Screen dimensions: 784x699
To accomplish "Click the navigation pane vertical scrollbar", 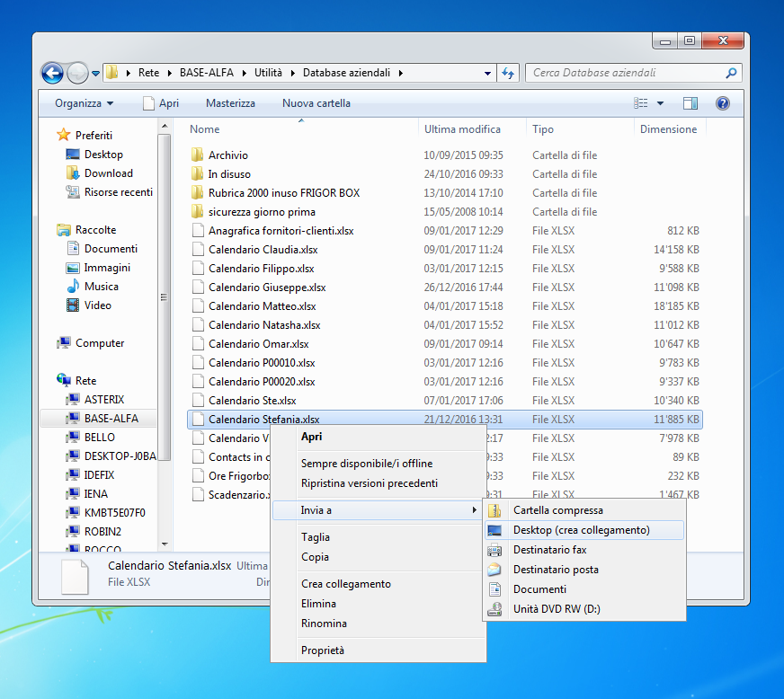I will pyautogui.click(x=164, y=296).
